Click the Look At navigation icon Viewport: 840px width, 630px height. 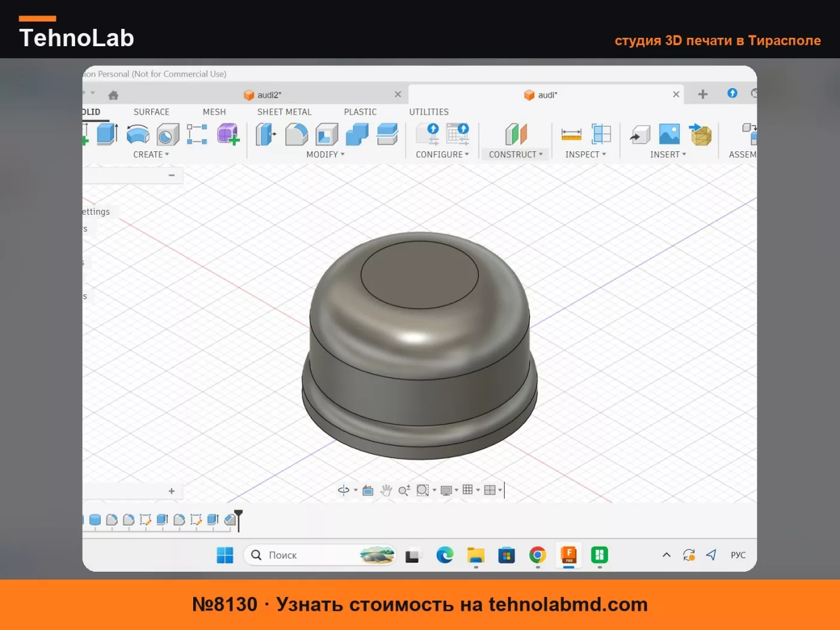click(x=368, y=490)
